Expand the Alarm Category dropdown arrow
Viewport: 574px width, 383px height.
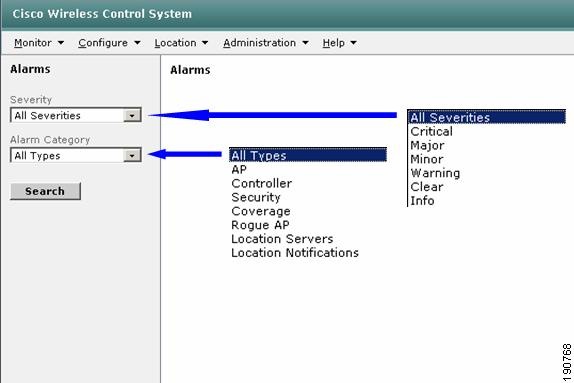(x=132, y=155)
